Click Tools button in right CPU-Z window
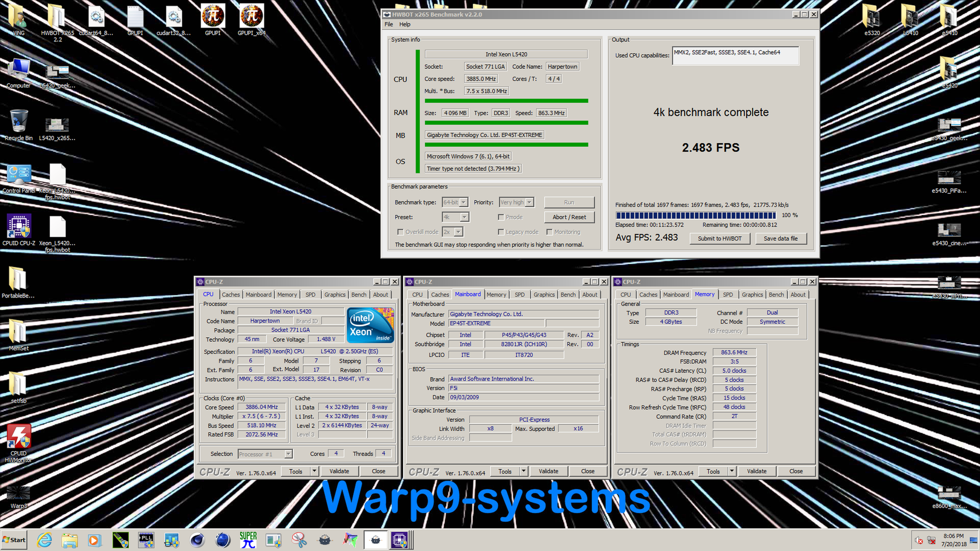The image size is (980, 551). click(713, 471)
